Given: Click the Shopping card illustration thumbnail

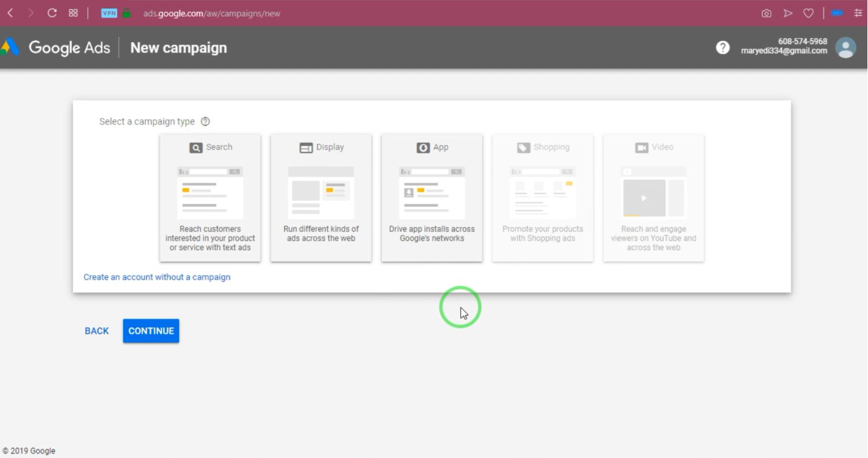Looking at the screenshot, I should pos(542,192).
